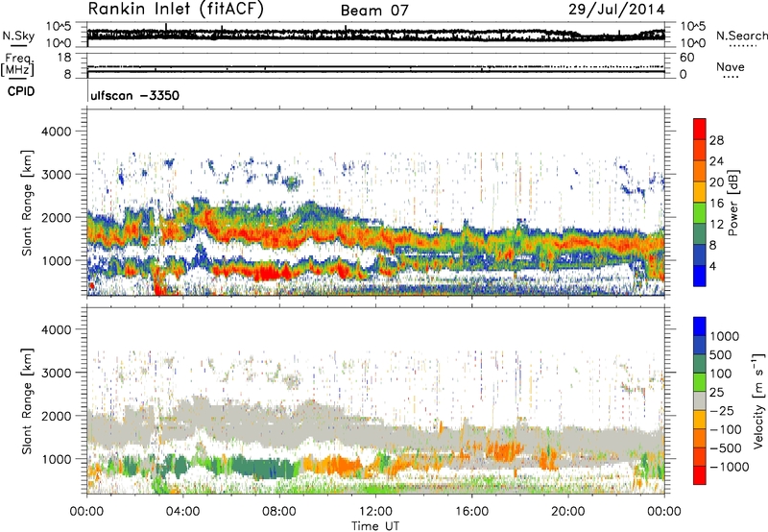
Task: Click the date '29/Jul/2014'
Action: (x=616, y=10)
